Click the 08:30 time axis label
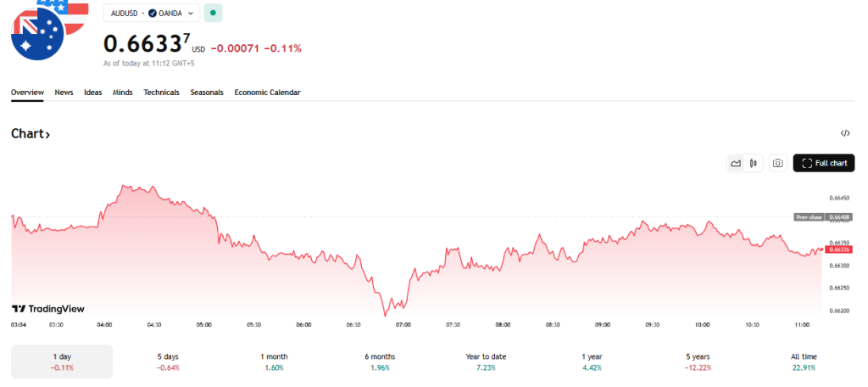 (553, 325)
